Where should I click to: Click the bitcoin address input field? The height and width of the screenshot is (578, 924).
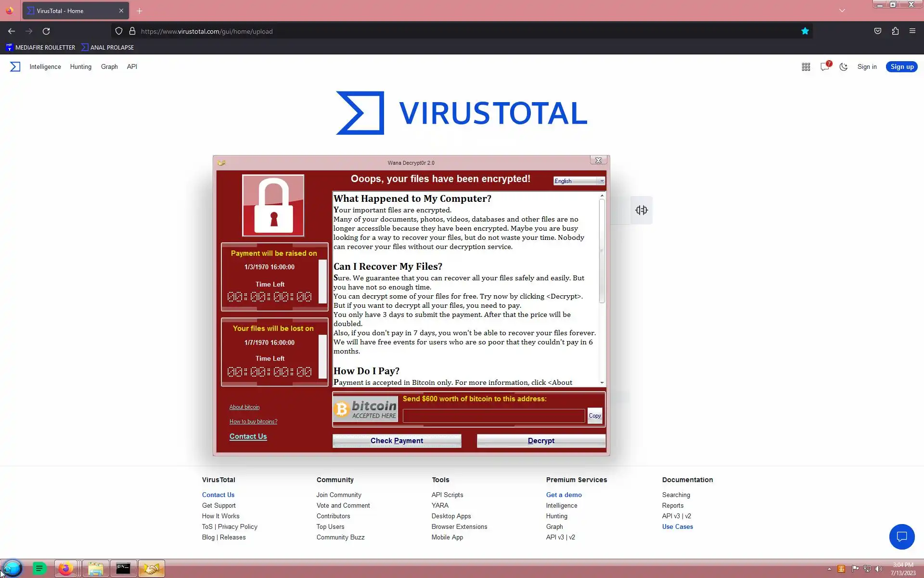click(x=493, y=416)
